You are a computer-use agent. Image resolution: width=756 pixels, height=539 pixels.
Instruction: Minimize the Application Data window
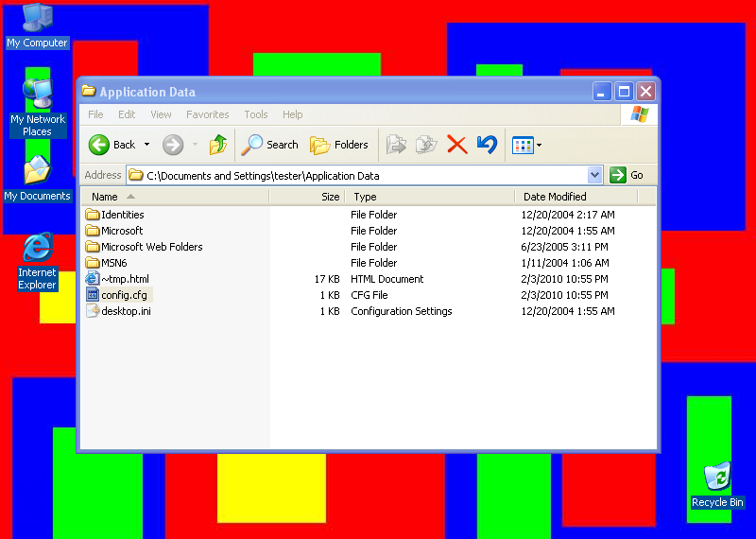click(x=601, y=91)
